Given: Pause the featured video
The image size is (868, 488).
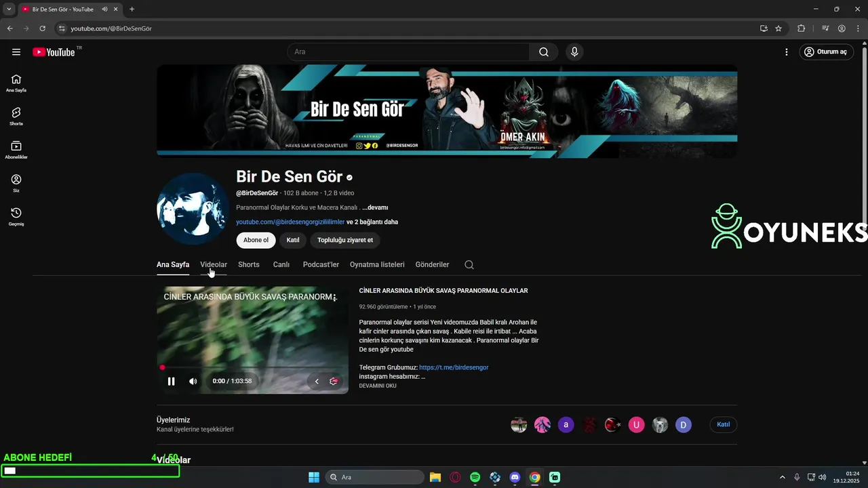Looking at the screenshot, I should 171,381.
